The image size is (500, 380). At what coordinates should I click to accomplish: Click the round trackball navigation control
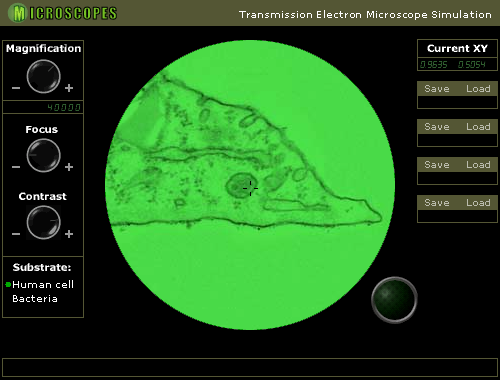pos(394,299)
